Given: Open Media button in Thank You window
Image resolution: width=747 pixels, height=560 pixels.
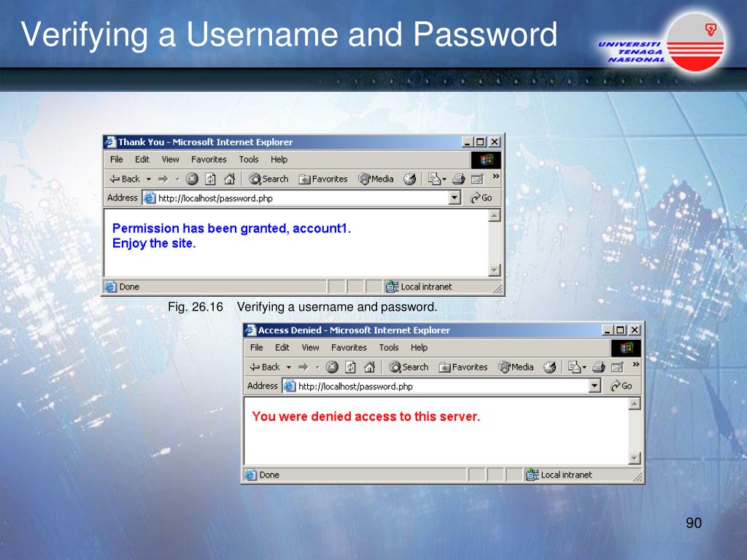Looking at the screenshot, I should pyautogui.click(x=376, y=179).
